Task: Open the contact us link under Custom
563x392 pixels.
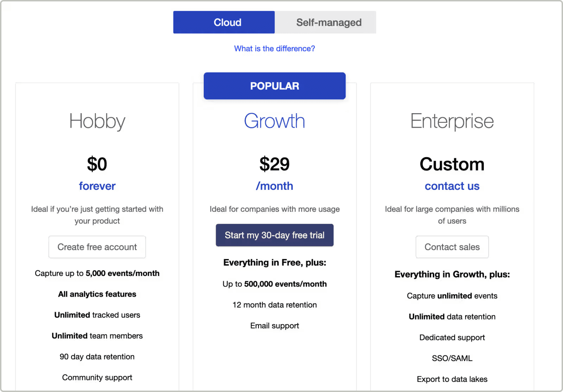Action: (452, 186)
